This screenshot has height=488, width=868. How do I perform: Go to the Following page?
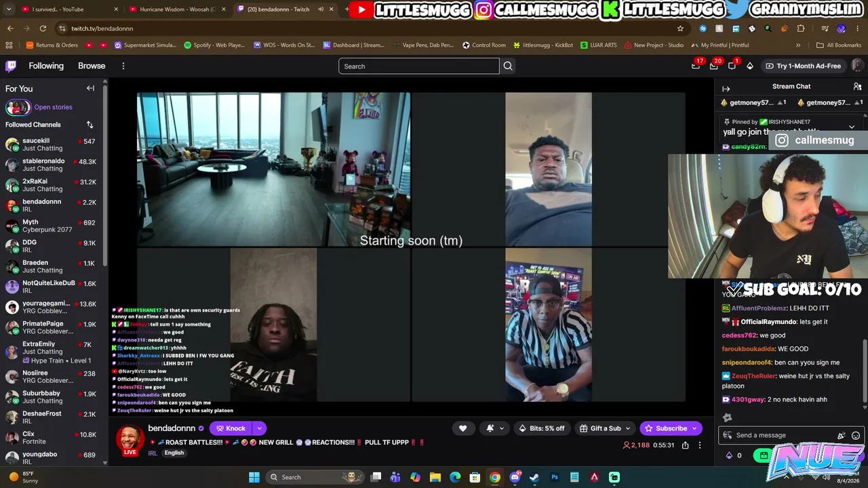pos(46,66)
